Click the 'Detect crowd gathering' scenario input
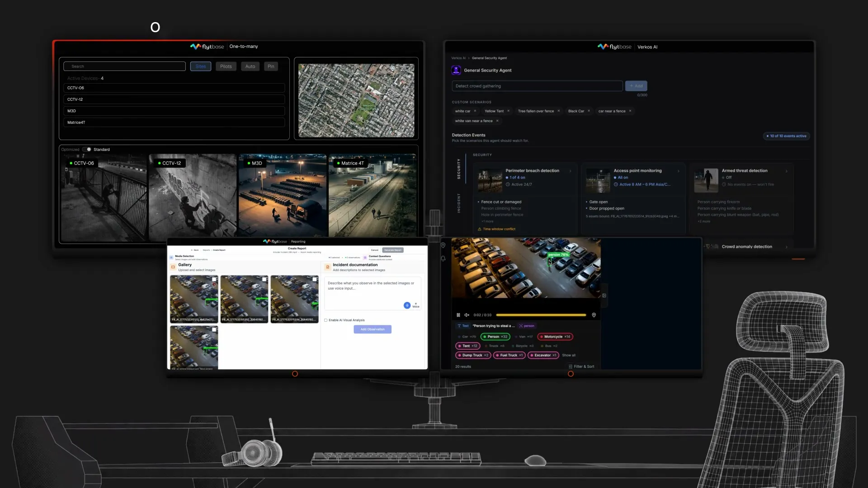Screen dimensions: 868x488 [x=538, y=86]
